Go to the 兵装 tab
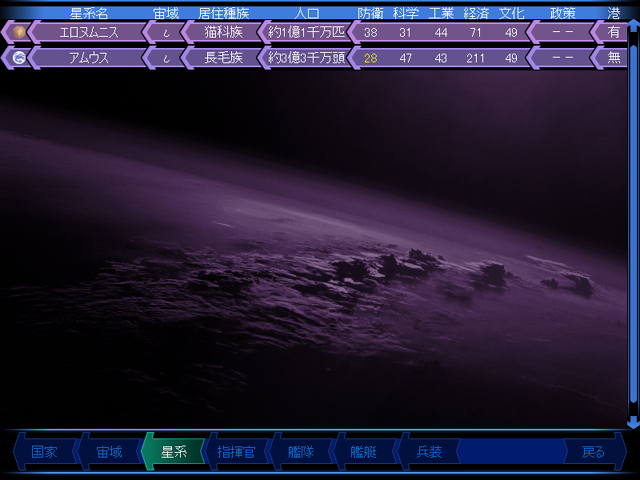Image resolution: width=640 pixels, height=480 pixels. [x=429, y=452]
